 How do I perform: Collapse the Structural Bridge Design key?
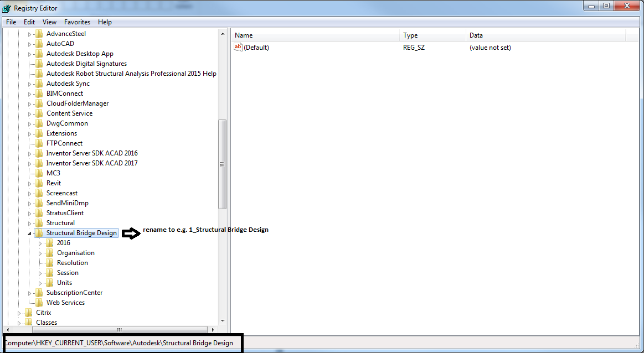pos(29,233)
